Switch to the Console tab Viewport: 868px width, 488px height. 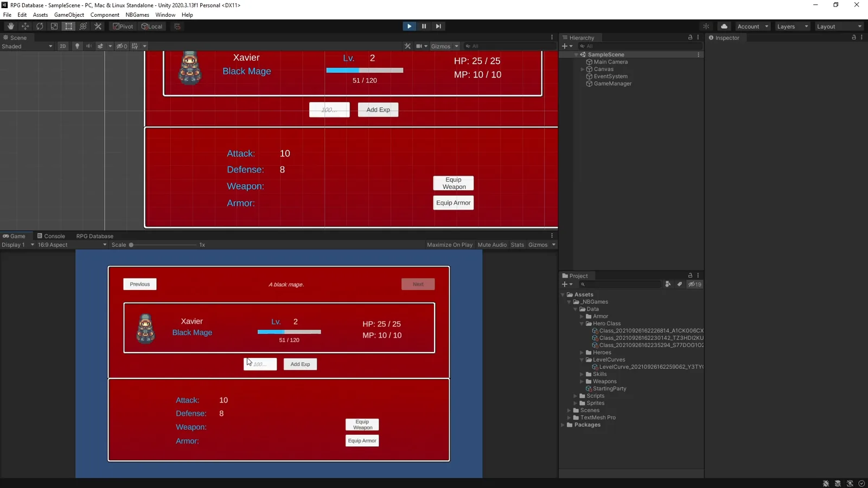click(x=51, y=236)
